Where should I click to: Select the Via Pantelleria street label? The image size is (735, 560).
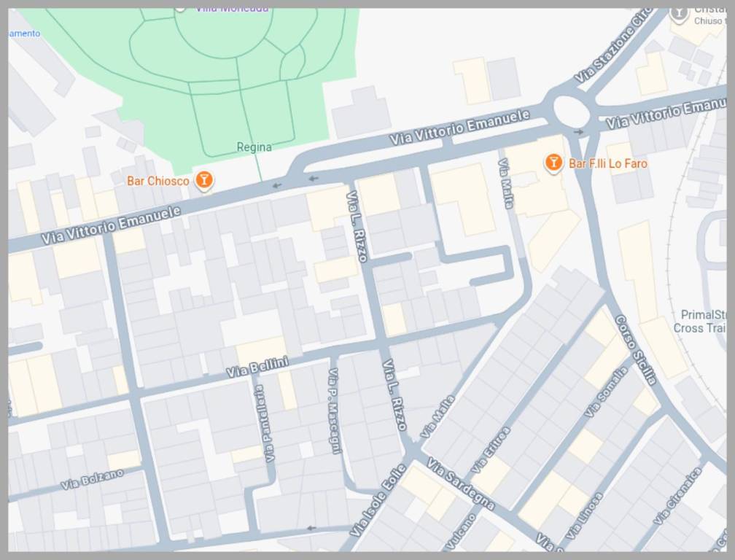(x=264, y=423)
